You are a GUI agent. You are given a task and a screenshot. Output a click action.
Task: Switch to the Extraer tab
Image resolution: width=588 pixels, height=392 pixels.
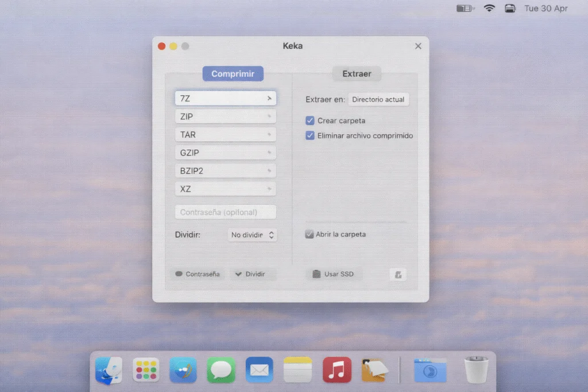pos(357,73)
